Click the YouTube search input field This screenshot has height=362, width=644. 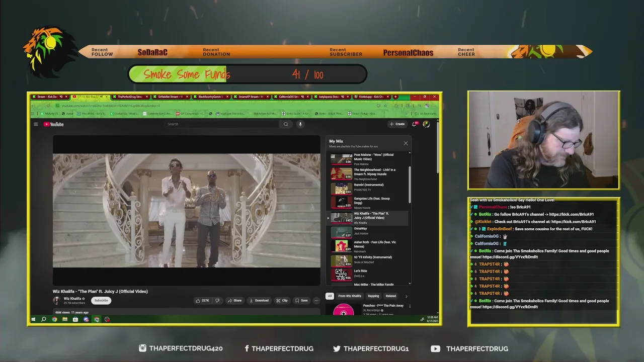[223, 124]
